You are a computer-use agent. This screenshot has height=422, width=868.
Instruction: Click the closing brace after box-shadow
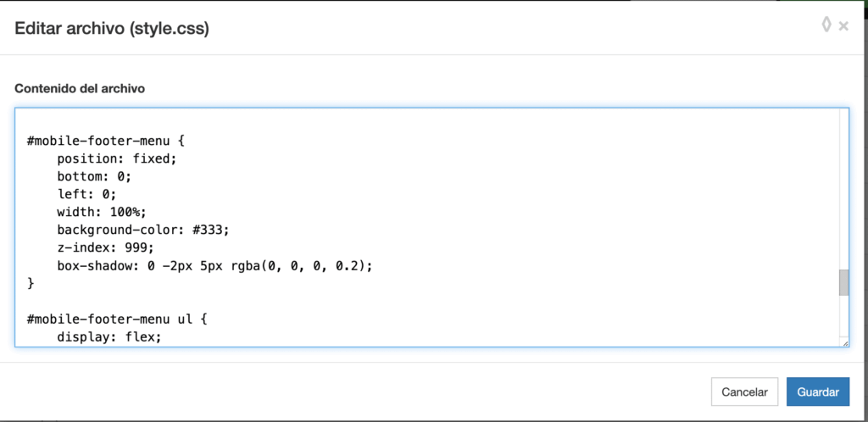(31, 283)
